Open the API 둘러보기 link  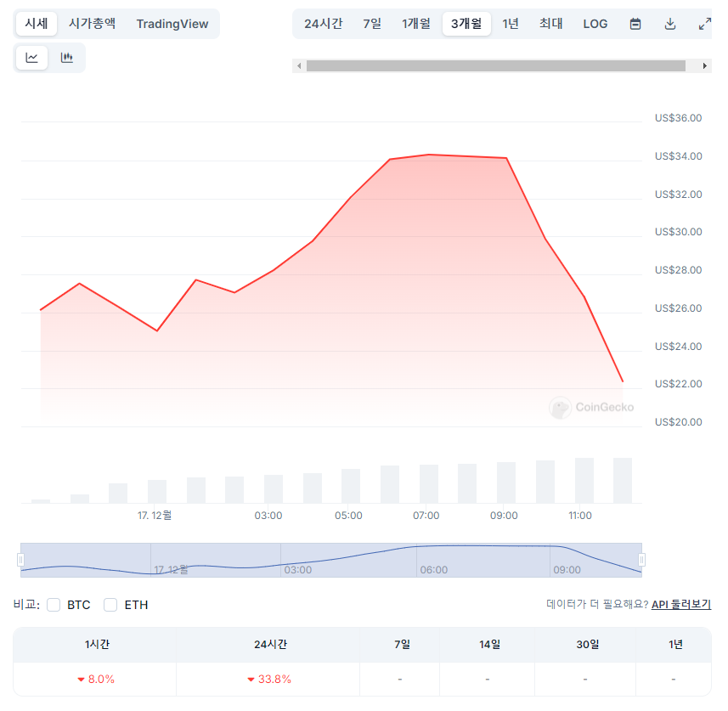click(681, 604)
